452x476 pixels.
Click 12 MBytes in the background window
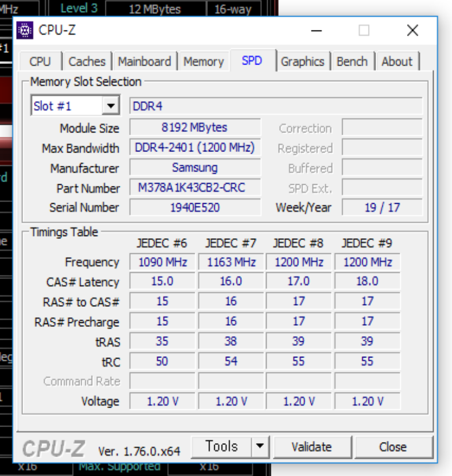pos(155,9)
